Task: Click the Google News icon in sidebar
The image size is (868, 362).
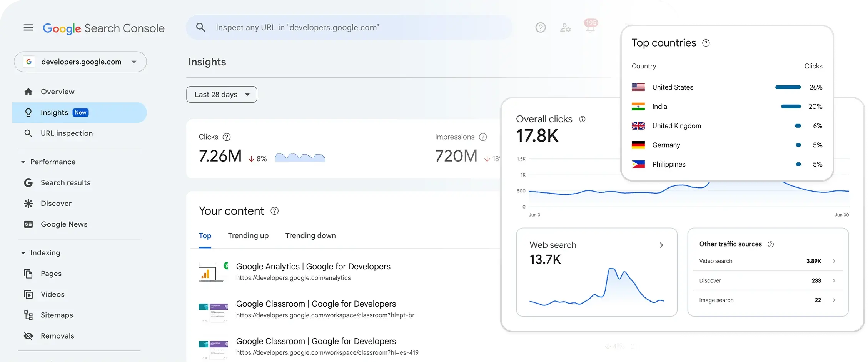Action: click(28, 224)
